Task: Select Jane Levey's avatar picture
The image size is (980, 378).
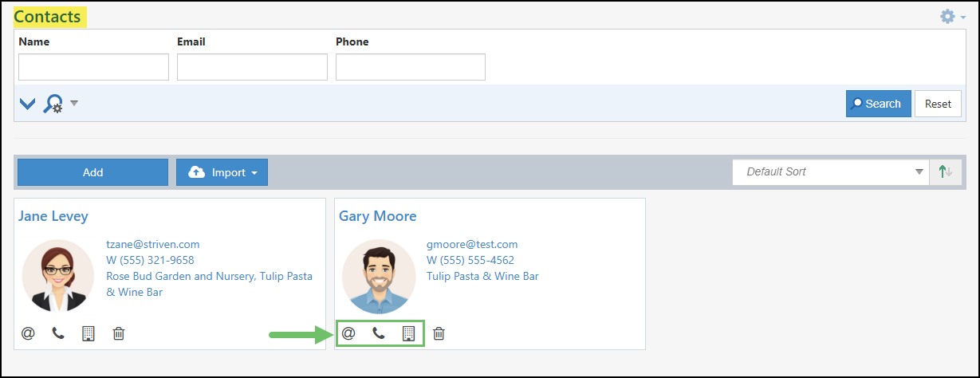Action: click(58, 276)
